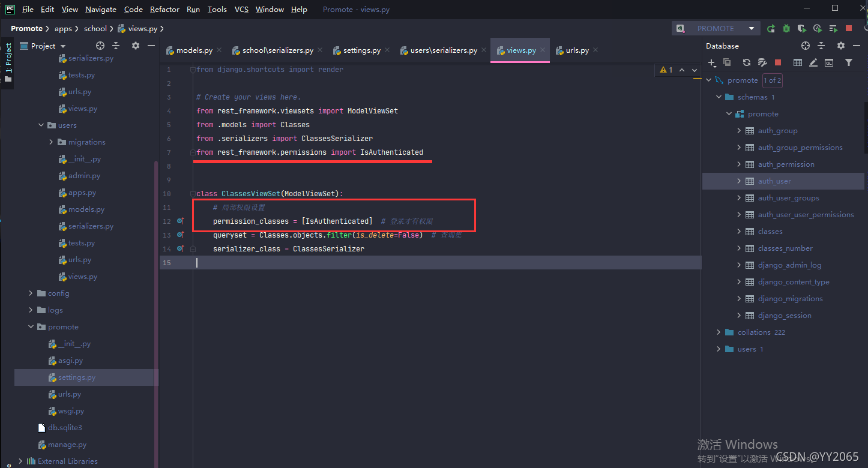Open the Navigate menu

coord(101,9)
